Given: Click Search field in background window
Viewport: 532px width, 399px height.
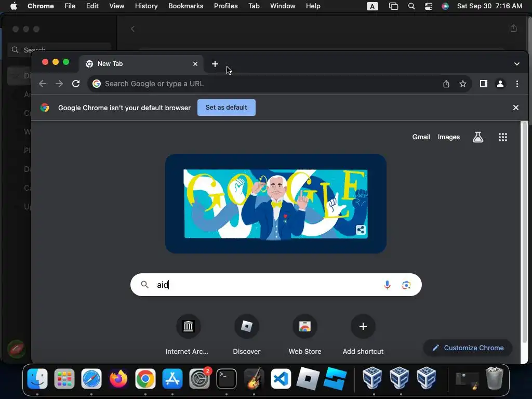Looking at the screenshot, I should [60, 50].
